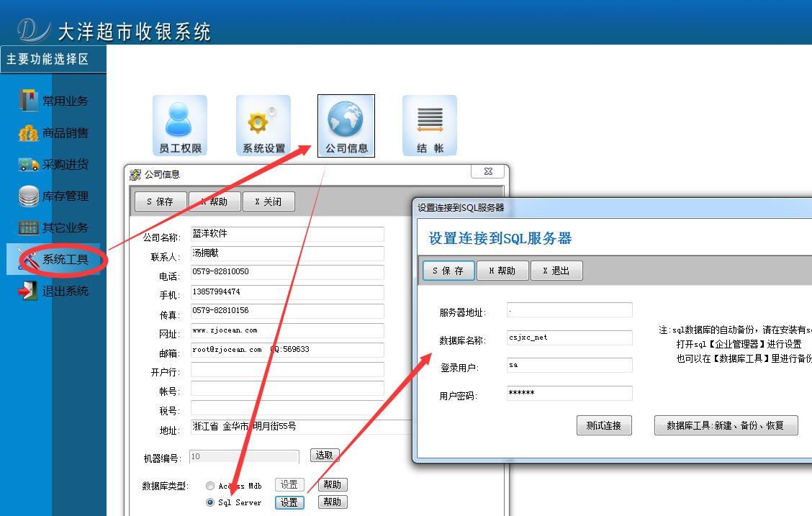Click S 保存 in SQL server dialog
The width and height of the screenshot is (812, 516).
click(x=448, y=271)
